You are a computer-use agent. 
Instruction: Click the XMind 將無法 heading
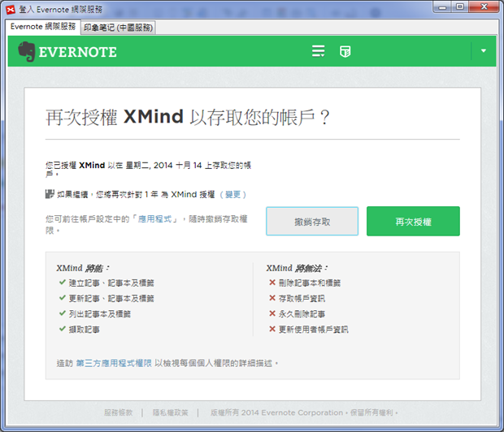click(x=297, y=268)
